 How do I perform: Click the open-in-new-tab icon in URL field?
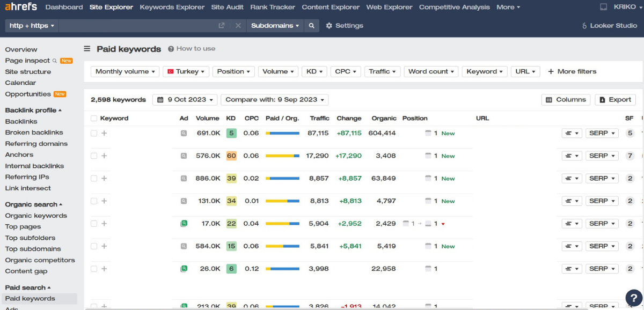222,26
